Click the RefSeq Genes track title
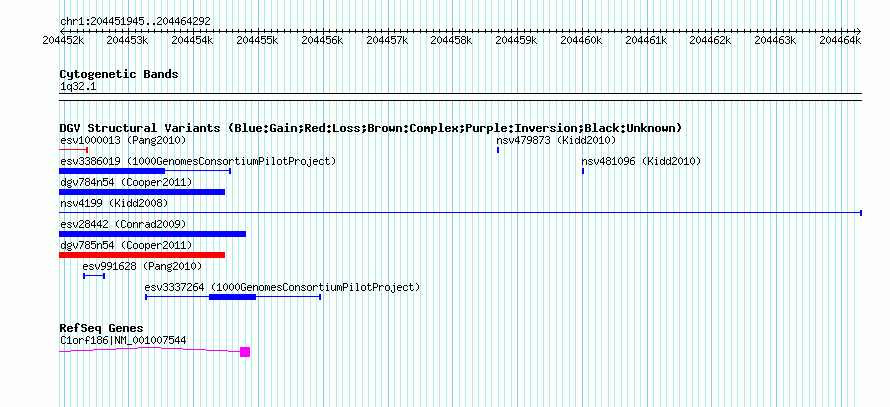This screenshot has width=890, height=407. coord(102,328)
